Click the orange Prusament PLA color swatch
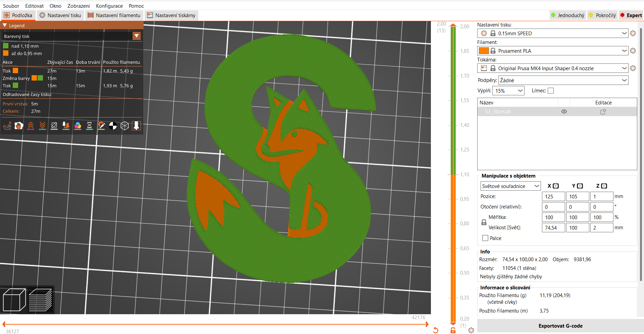This screenshot has width=644, height=334. pos(484,51)
